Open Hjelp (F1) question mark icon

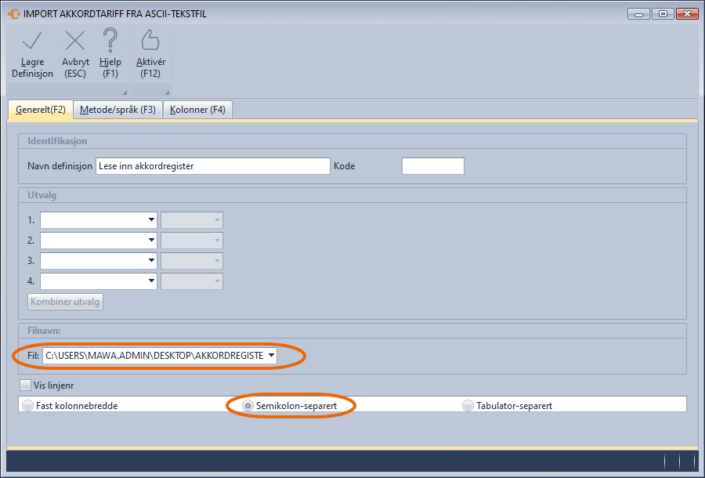coord(110,41)
